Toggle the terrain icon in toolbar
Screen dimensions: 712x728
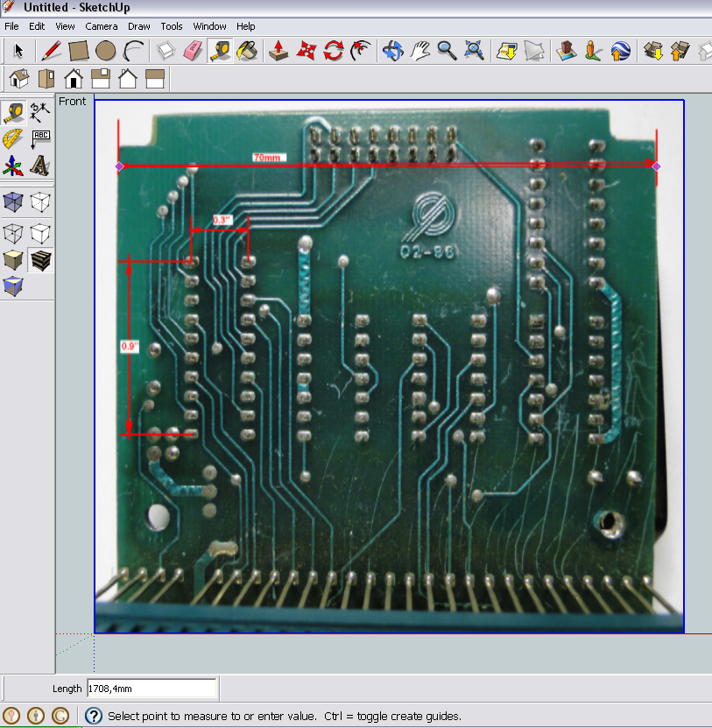(x=533, y=50)
